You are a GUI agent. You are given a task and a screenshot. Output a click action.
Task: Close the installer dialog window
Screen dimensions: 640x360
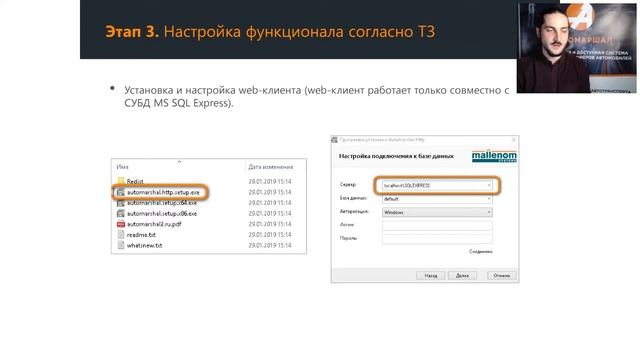pyautogui.click(x=514, y=140)
